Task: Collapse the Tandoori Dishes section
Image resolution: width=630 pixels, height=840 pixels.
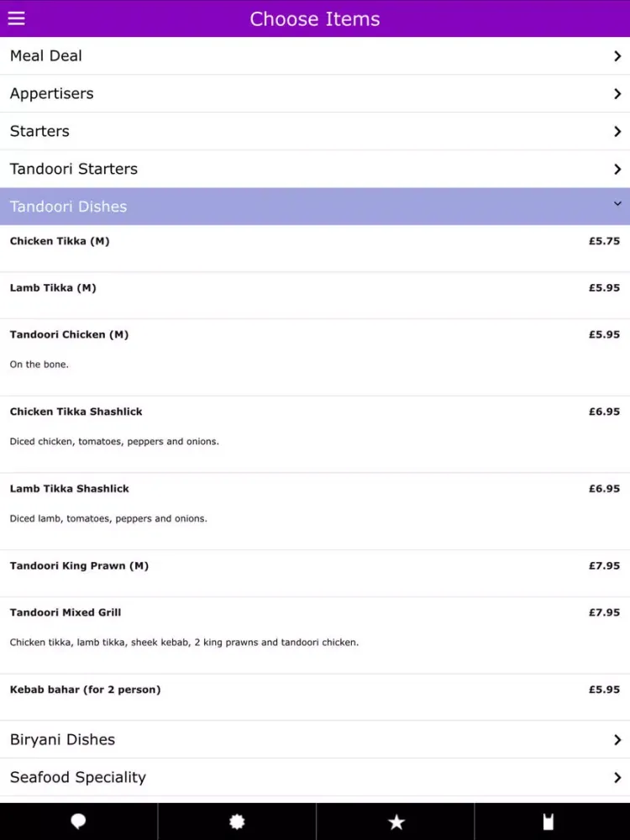Action: point(315,207)
